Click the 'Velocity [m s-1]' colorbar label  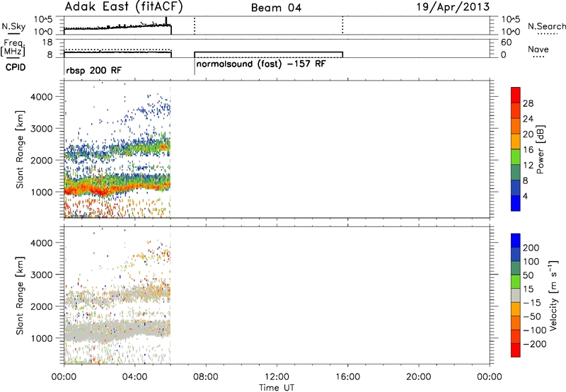pos(553,295)
